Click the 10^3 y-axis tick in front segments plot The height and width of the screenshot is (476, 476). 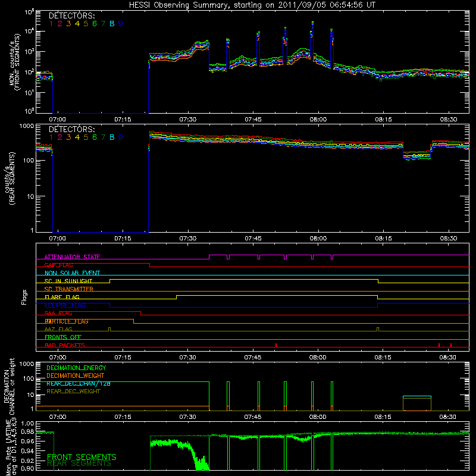point(29,52)
